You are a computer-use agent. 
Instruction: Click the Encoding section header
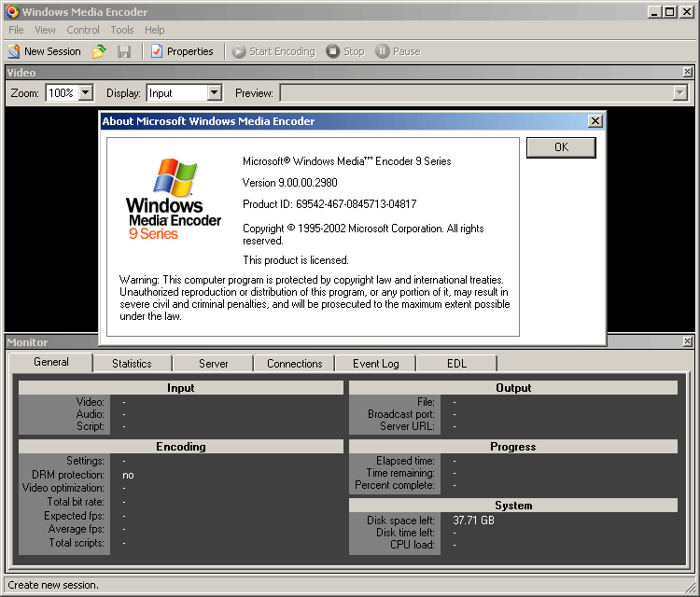pos(181,447)
